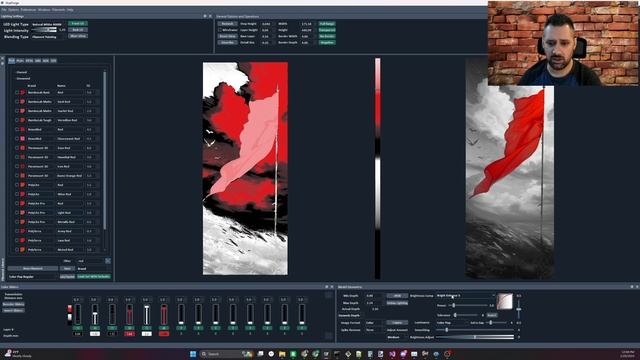The image size is (640, 360).
Task: Check the Polylite Pro Light Red checkbox
Action: [17, 213]
